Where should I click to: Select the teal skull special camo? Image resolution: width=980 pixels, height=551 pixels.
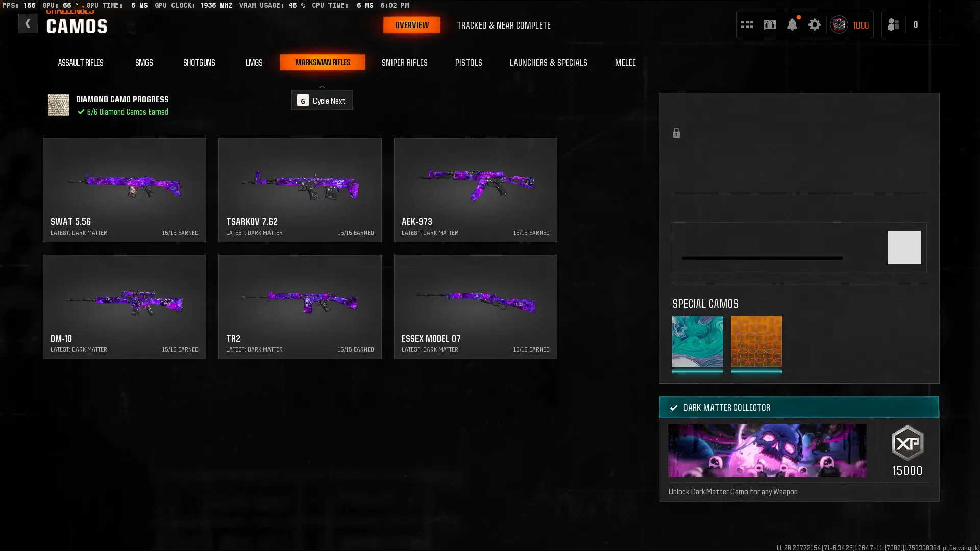[697, 341]
